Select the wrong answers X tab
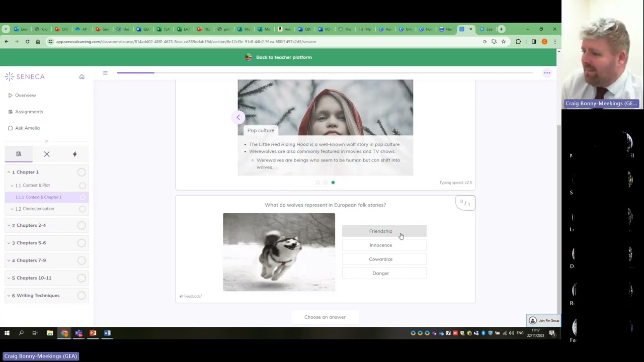Screen dimensions: 644x362 tap(47, 154)
